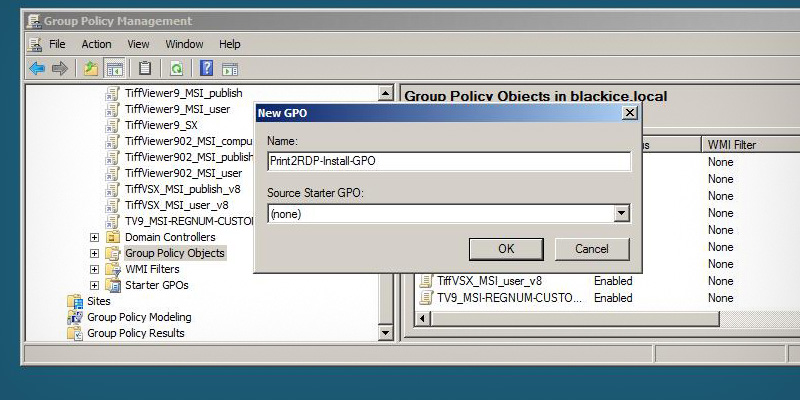The width and height of the screenshot is (800, 400).
Task: Click the Refresh toolbar icon
Action: [176, 69]
